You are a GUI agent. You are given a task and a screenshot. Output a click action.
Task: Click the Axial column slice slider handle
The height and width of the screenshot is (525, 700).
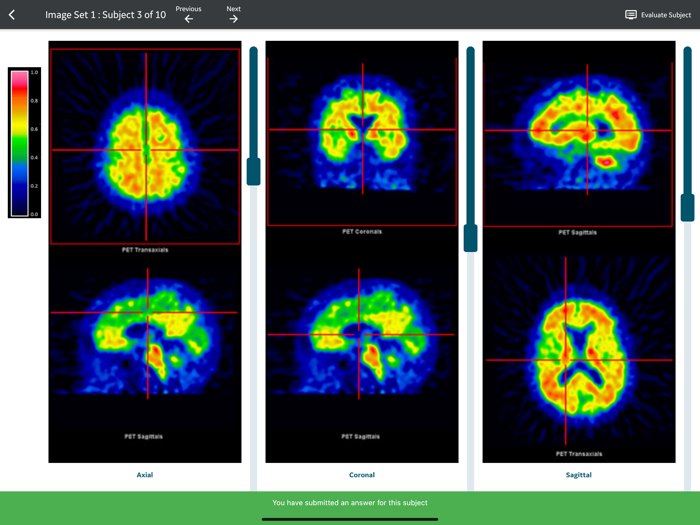[x=254, y=171]
